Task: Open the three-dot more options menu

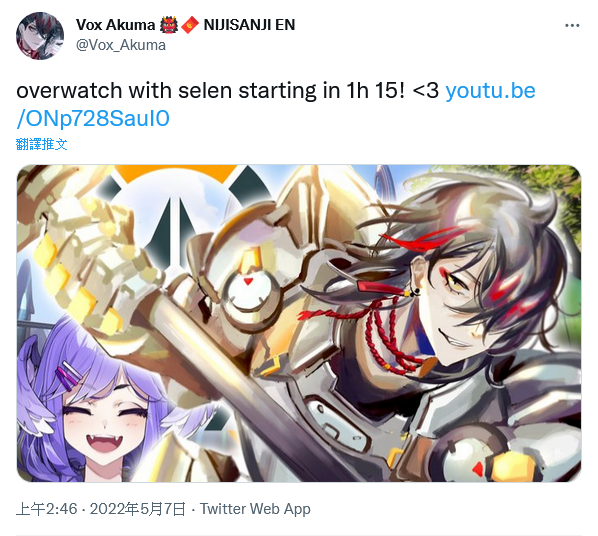Action: point(572,26)
